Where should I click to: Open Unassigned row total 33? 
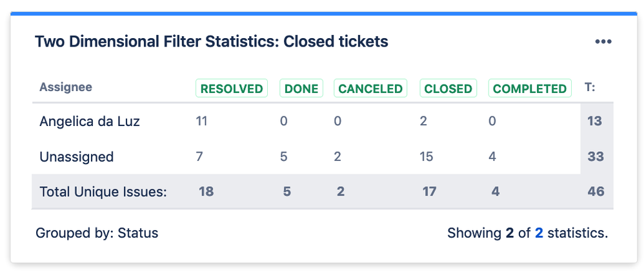coord(596,157)
